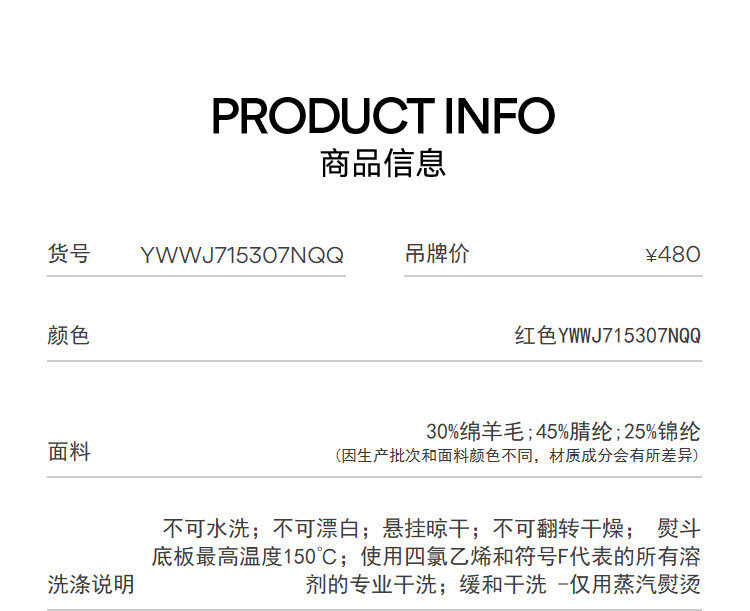Click the 仅用蒸汽熨烫 text

635,585
